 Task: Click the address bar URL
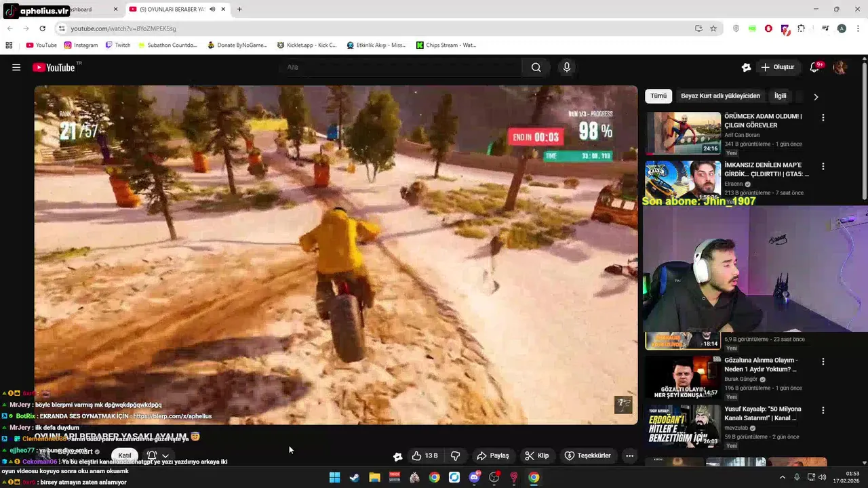click(123, 28)
